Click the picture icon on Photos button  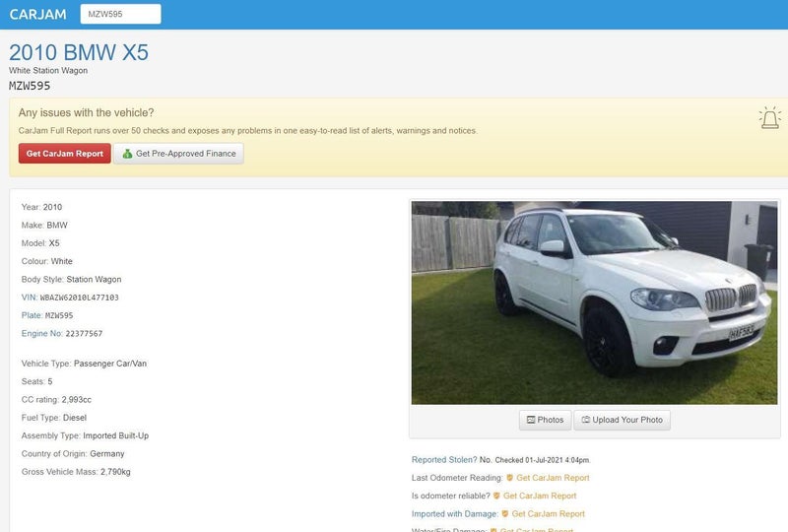pyautogui.click(x=531, y=420)
